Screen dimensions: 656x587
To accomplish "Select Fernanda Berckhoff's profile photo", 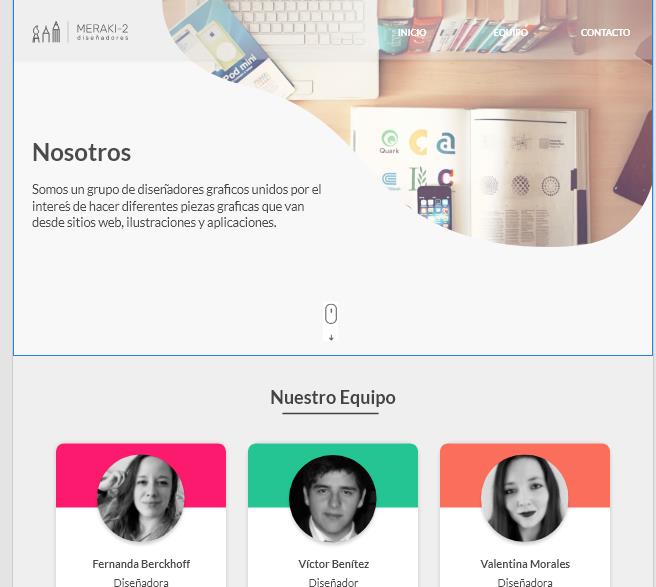I will (x=141, y=498).
